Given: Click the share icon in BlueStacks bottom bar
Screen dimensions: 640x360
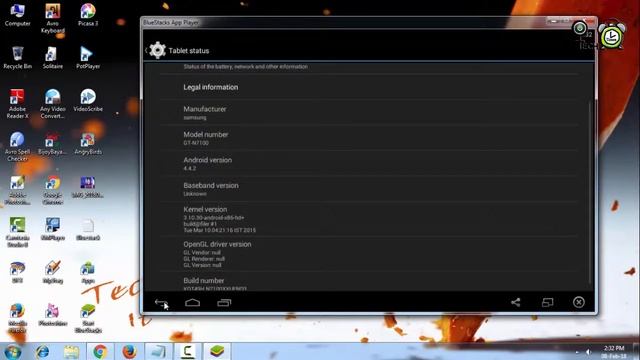Looking at the screenshot, I should pyautogui.click(x=516, y=302).
